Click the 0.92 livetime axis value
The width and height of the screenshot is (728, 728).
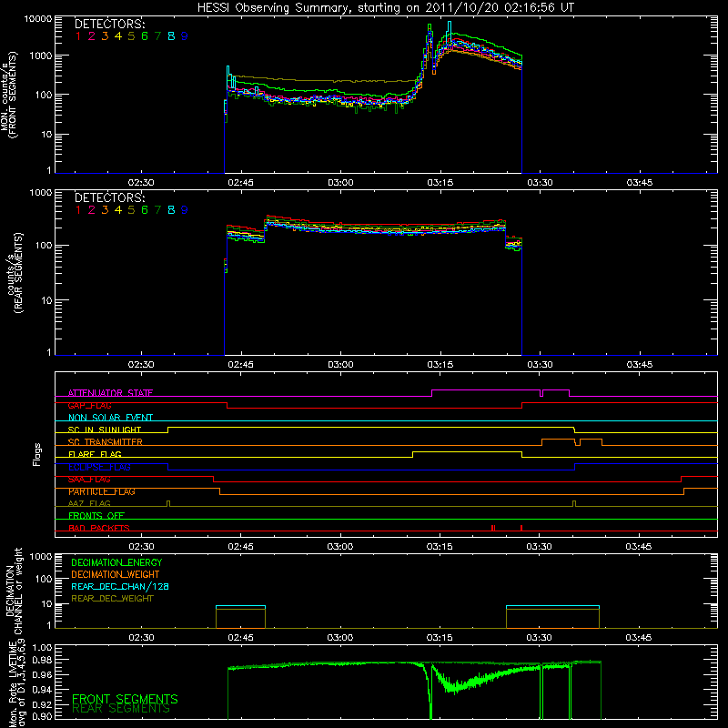42,704
